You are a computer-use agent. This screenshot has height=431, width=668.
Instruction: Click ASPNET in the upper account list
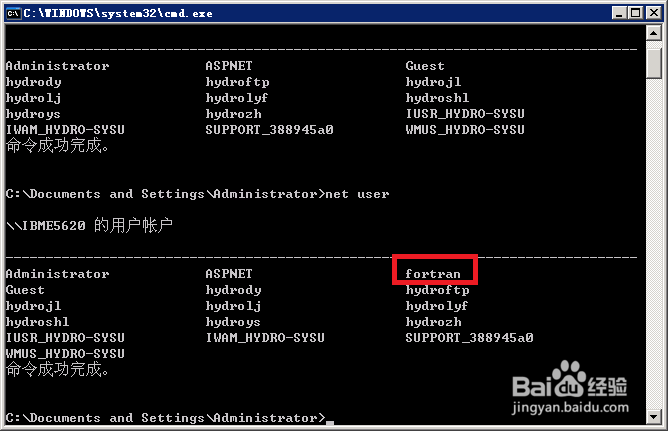(x=229, y=66)
